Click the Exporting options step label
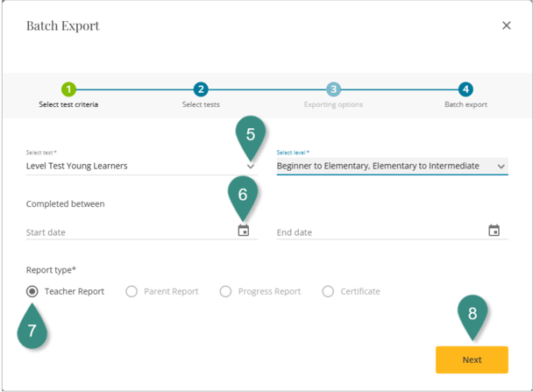 333,105
